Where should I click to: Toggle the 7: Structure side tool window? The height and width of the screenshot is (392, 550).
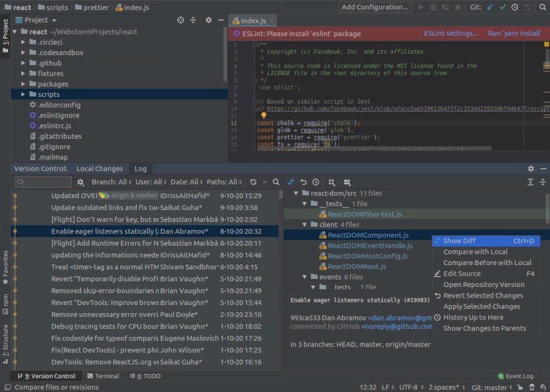(x=5, y=344)
